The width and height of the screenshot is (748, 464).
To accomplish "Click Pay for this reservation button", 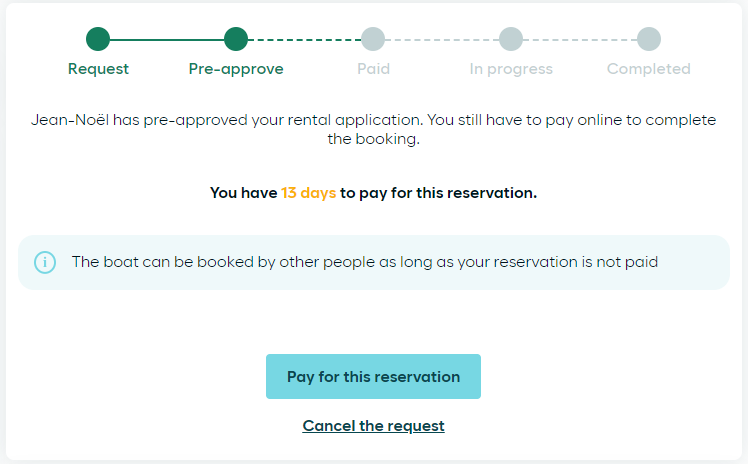I will pos(374,377).
